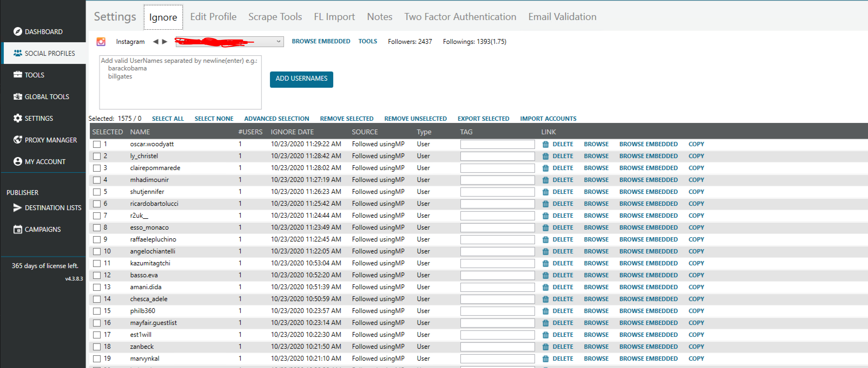Screen dimensions: 868x368
Task: Tick the checkbox for ly_christel
Action: [x=97, y=156]
